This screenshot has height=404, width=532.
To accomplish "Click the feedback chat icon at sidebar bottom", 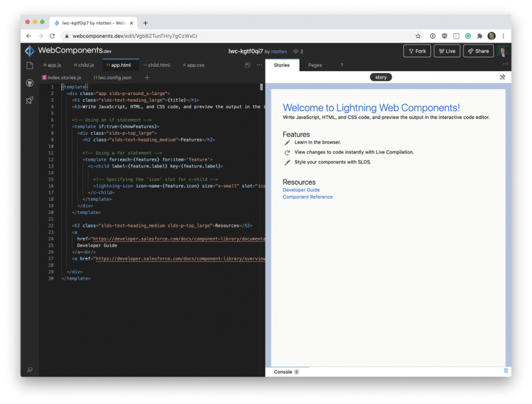I will (x=30, y=369).
